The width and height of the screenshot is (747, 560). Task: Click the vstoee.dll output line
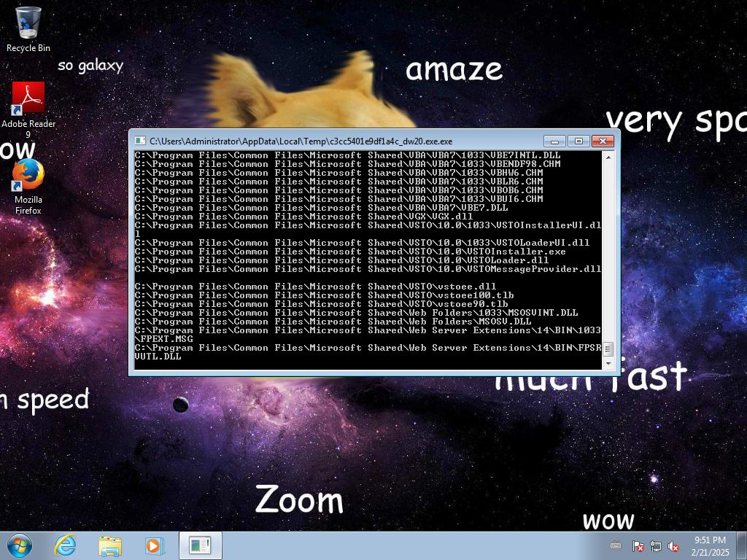(x=315, y=287)
